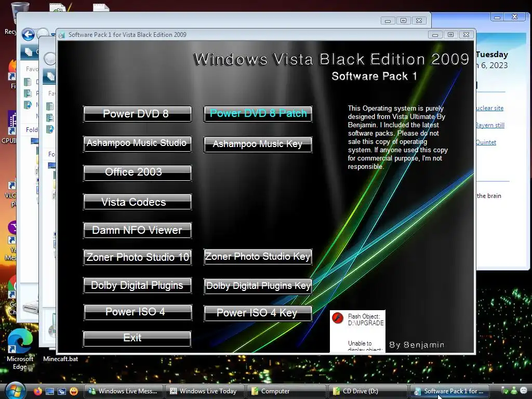Open the Windows Start orb
532x399 pixels.
(x=14, y=391)
